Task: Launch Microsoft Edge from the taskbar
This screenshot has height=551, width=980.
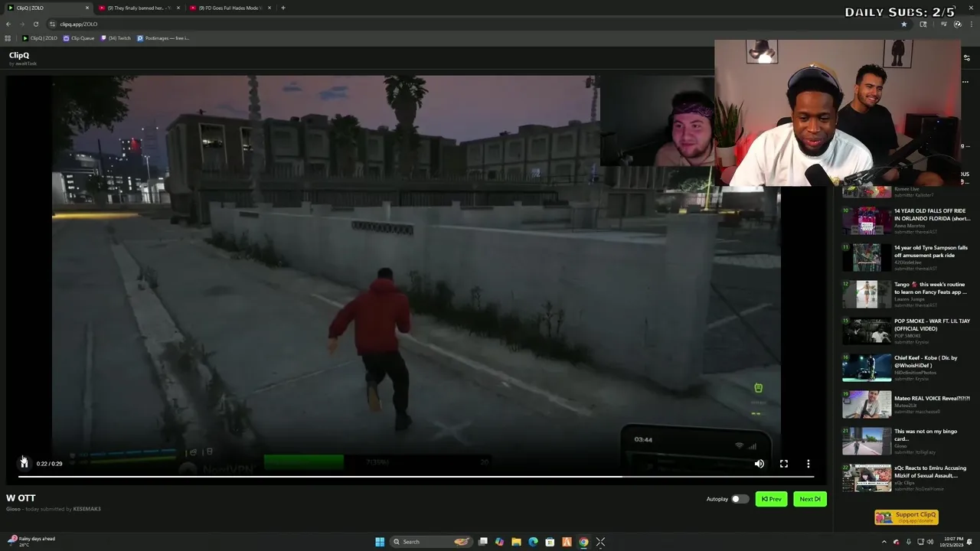Action: (534, 542)
